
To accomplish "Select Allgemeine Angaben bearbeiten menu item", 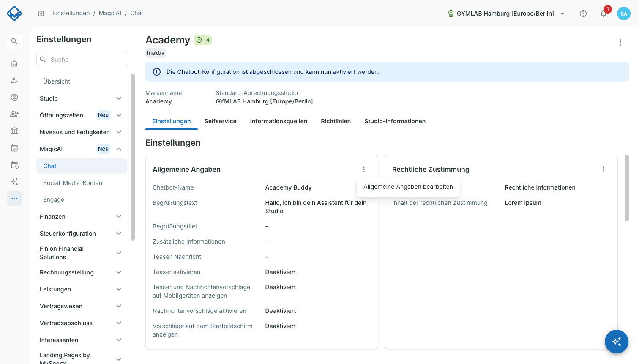I will click(x=408, y=187).
